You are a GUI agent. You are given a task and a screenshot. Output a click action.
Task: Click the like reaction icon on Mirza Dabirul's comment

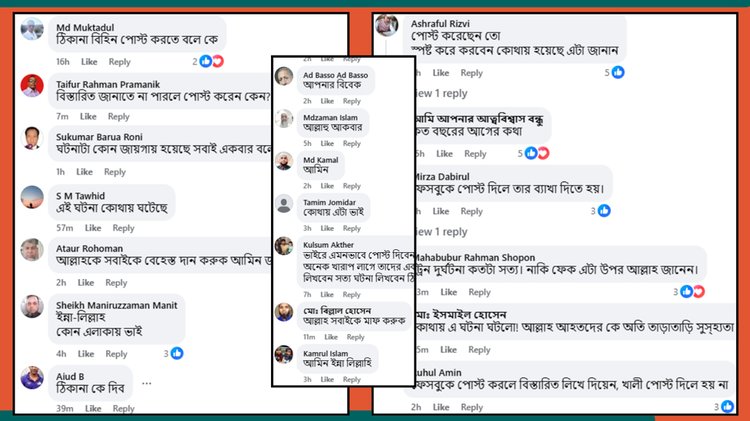(604, 210)
